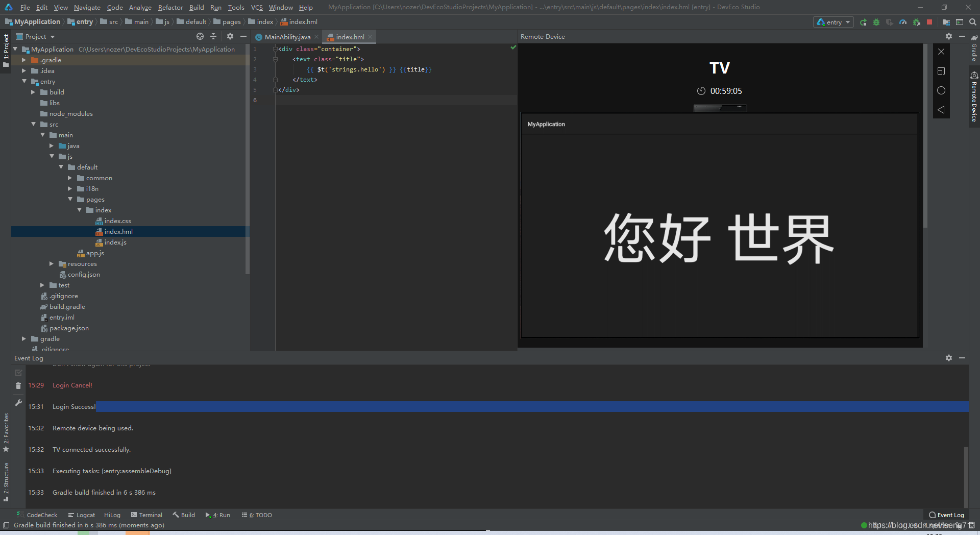Image resolution: width=980 pixels, height=535 pixels.
Task: Toggle the Remote Device side tab
Action: [x=974, y=97]
